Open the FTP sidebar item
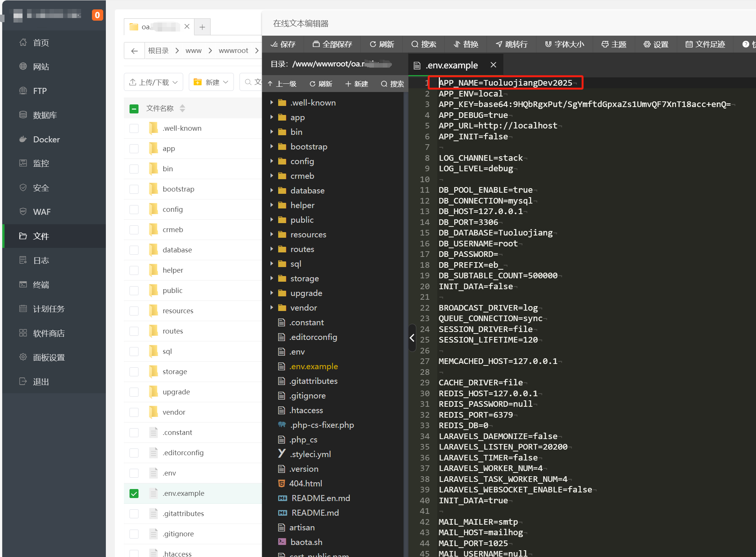756x557 pixels. (x=40, y=91)
